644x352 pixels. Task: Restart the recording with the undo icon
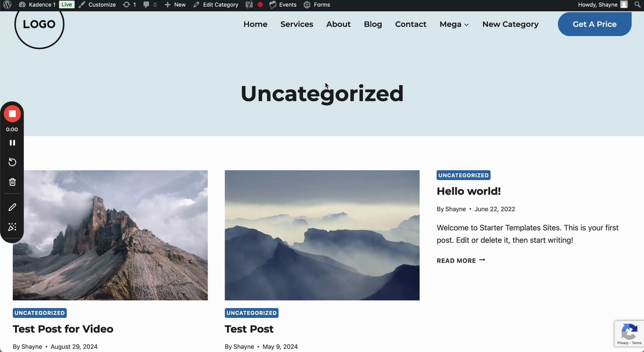pos(12,162)
